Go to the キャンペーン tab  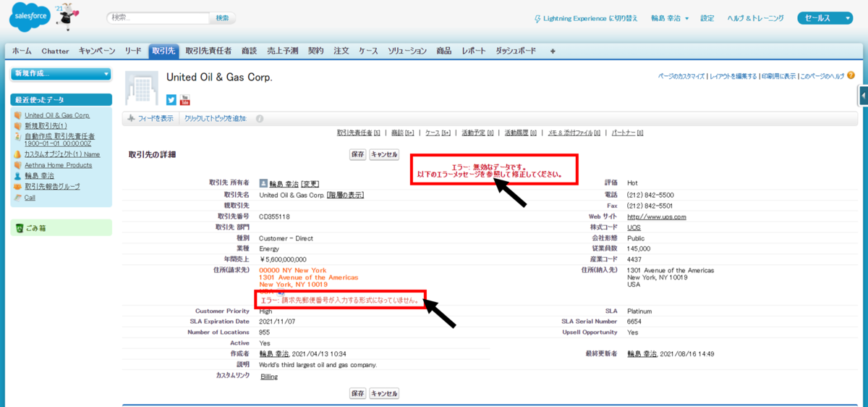tap(97, 51)
